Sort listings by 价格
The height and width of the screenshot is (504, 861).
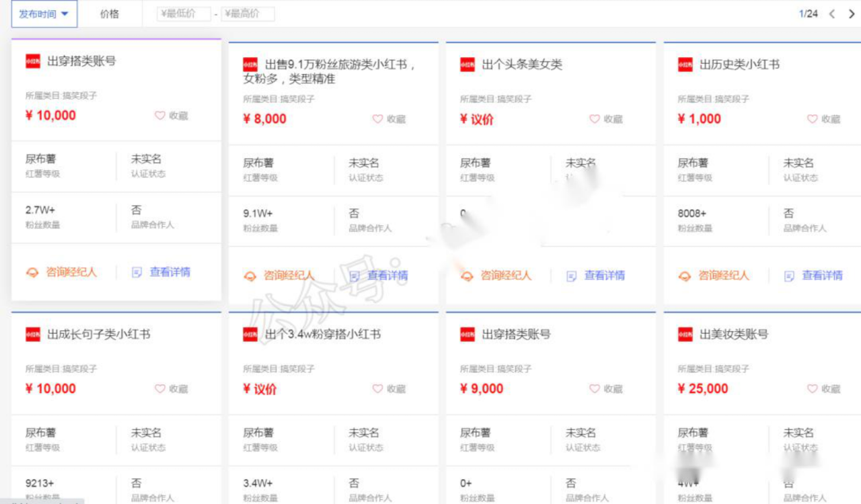pyautogui.click(x=110, y=13)
